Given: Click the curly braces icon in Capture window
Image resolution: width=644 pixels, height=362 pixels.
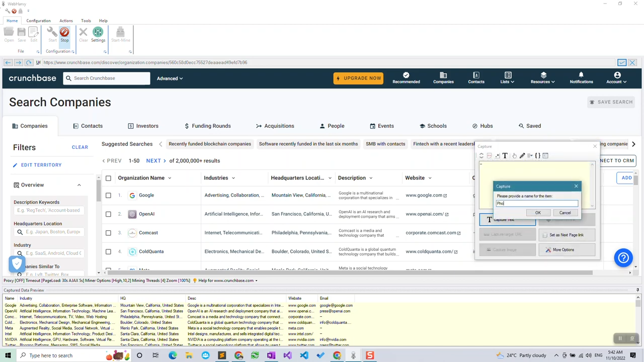Looking at the screenshot, I should (x=537, y=156).
